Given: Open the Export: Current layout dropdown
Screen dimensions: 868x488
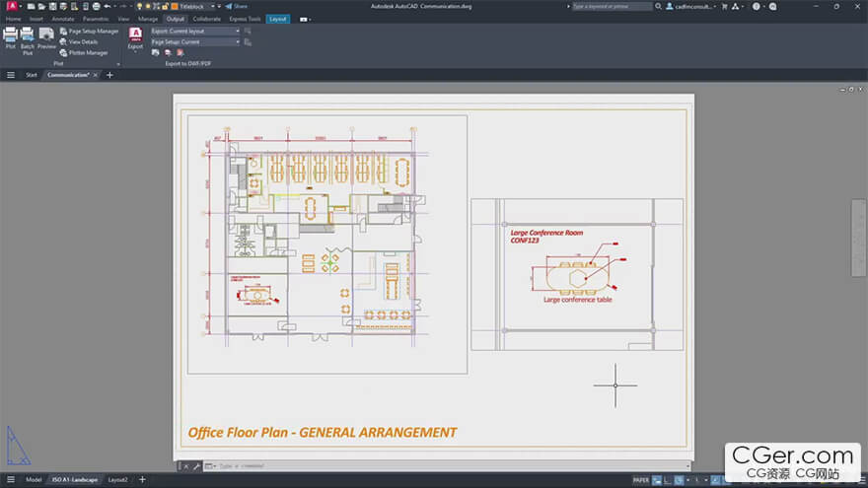Looking at the screenshot, I should (195, 32).
